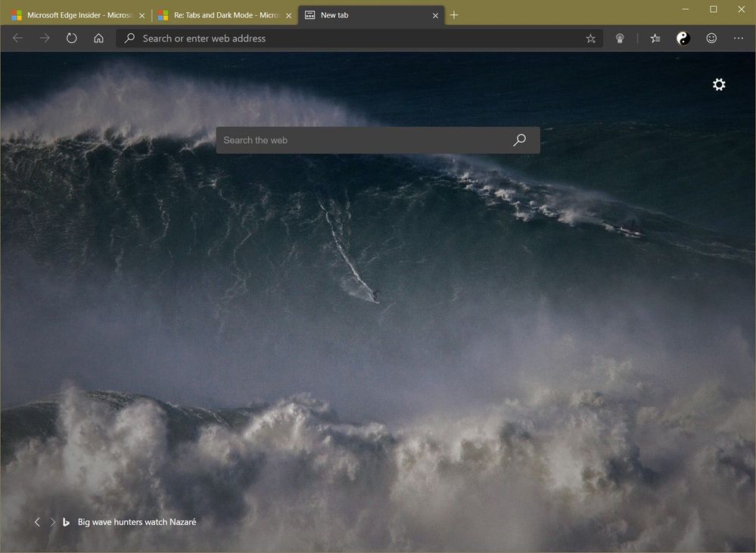This screenshot has width=756, height=553.
Task: Maximize the browser window
Action: [x=713, y=9]
